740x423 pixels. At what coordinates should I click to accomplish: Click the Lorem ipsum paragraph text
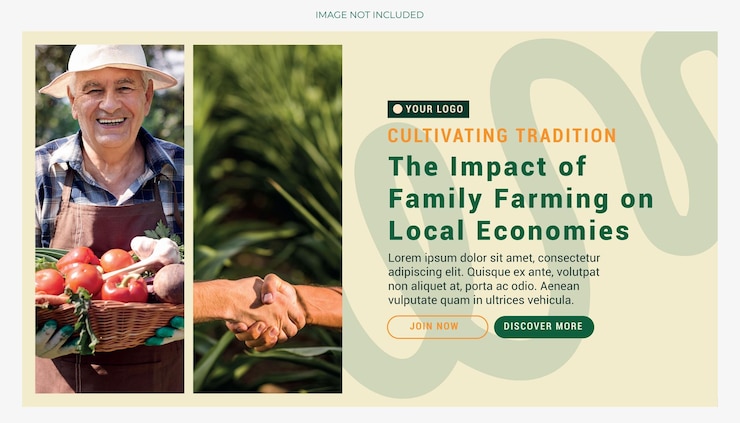pos(494,279)
